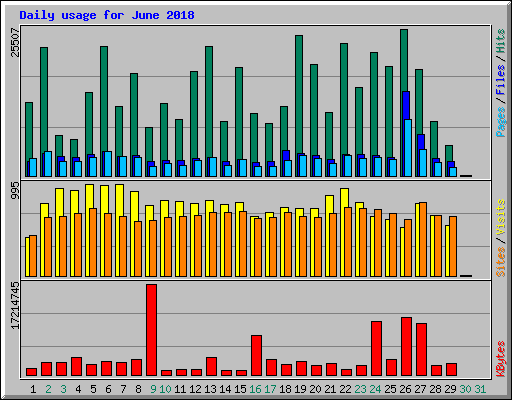The width and height of the screenshot is (512, 400).
Task: Click the chart title 'Daily usage for June 2018'
Action: (107, 15)
